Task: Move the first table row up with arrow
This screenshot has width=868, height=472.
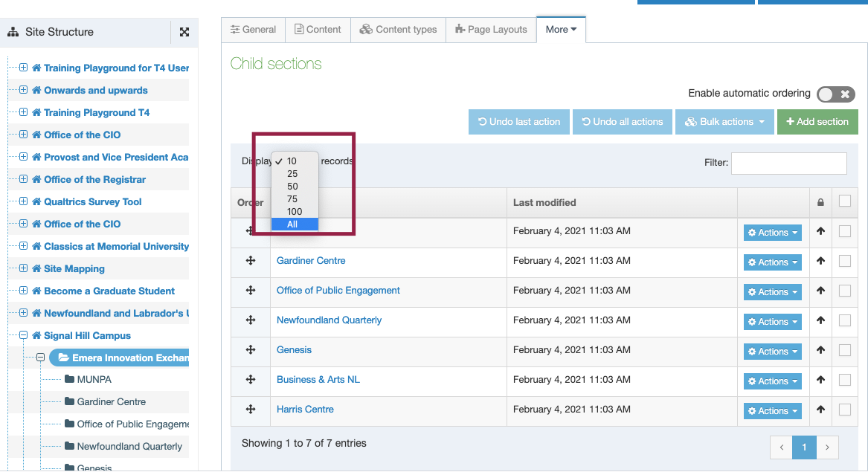Action: tap(820, 231)
